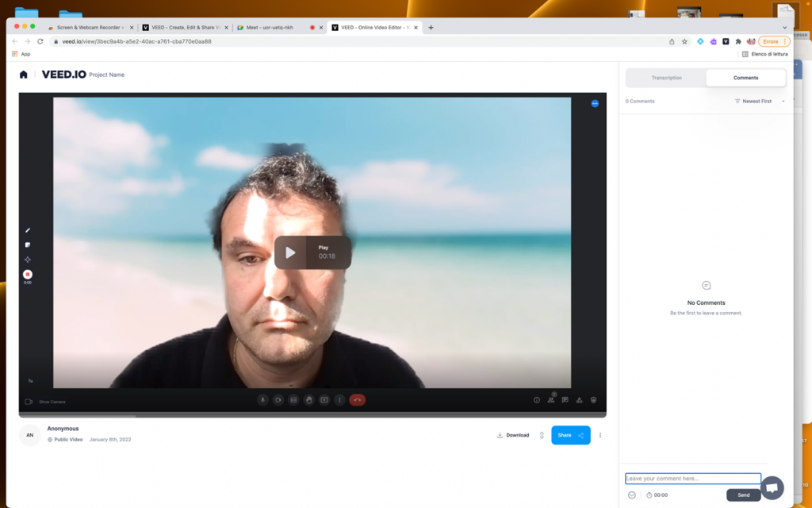Click the Public Video label
This screenshot has width=812, height=508.
[x=65, y=440]
